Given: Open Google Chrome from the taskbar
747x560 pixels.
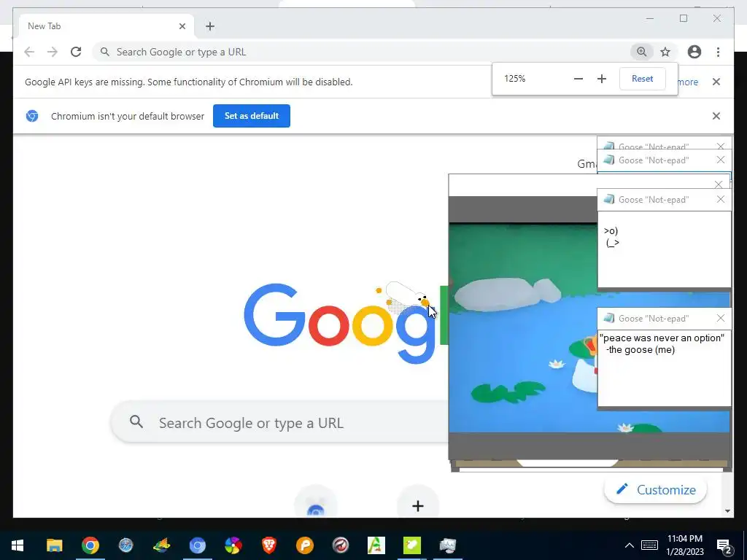Looking at the screenshot, I should click(x=90, y=545).
